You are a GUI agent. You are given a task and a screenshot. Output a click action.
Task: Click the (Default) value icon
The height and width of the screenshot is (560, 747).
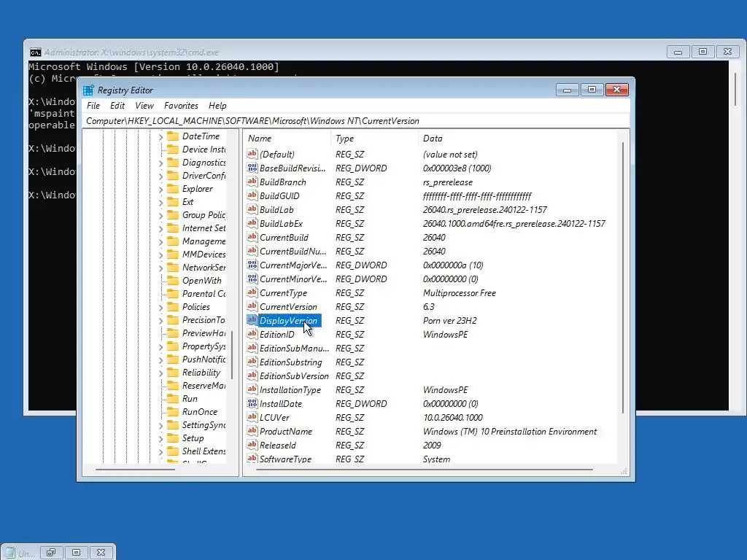(252, 154)
